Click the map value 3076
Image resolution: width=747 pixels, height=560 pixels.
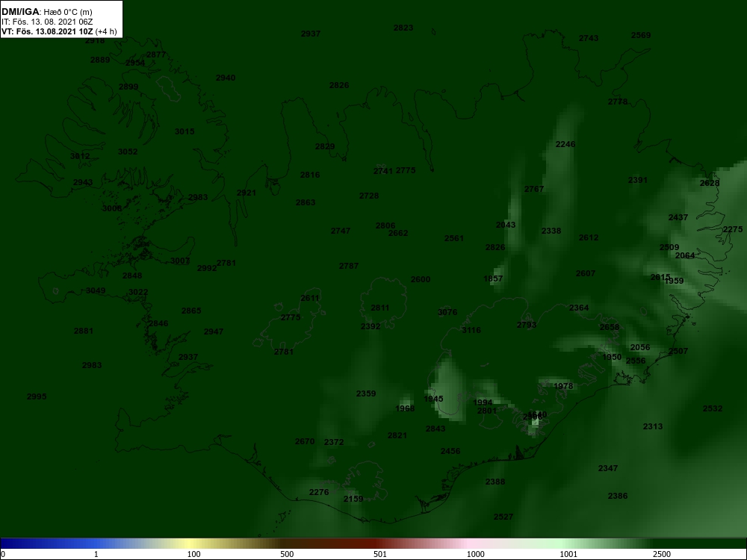click(447, 312)
